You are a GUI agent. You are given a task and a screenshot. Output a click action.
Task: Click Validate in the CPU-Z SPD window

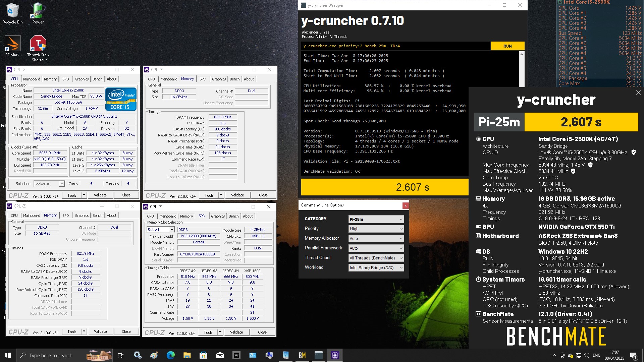236,332
